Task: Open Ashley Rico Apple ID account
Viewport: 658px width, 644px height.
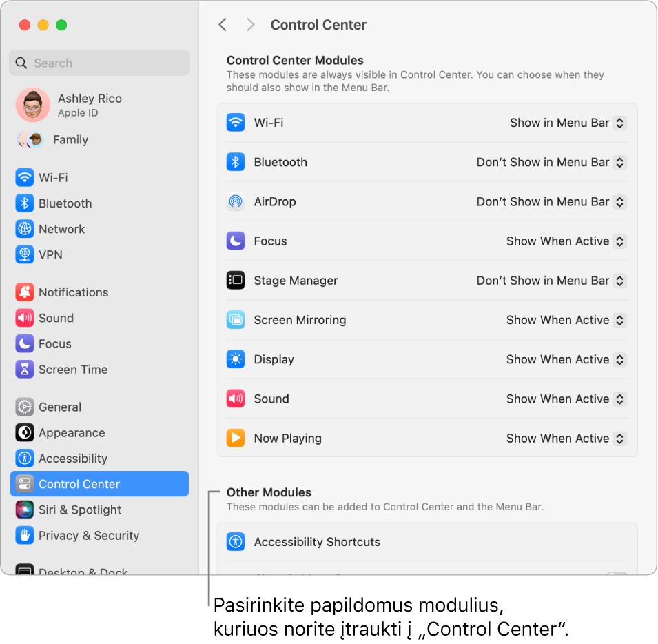Action: coord(99,105)
